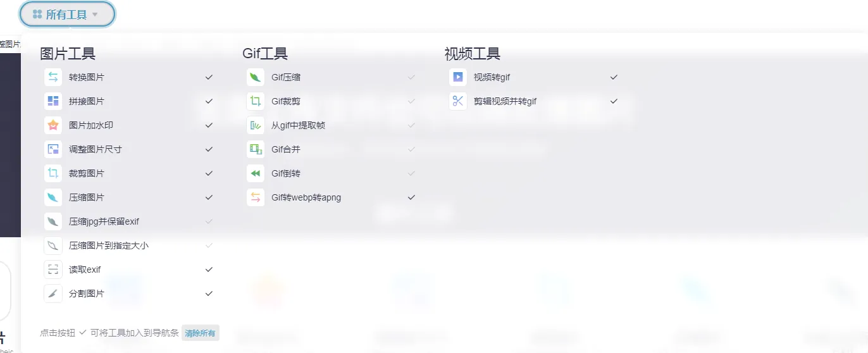Open the 图片加水印 tool link
Screen dimensions: 868x353
[x=91, y=125]
